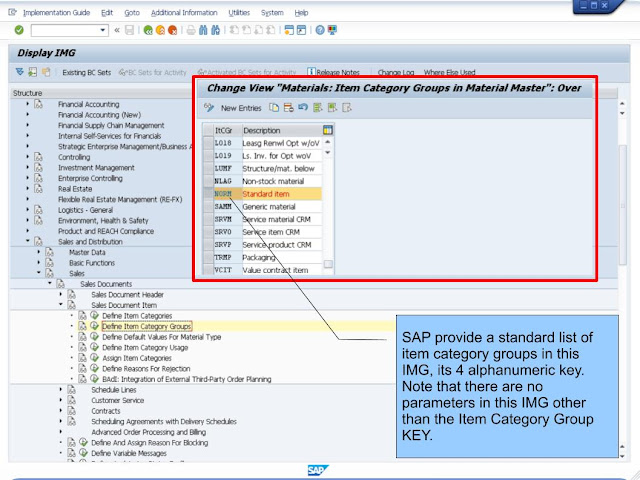Expand the Contracts tree node

[60, 411]
